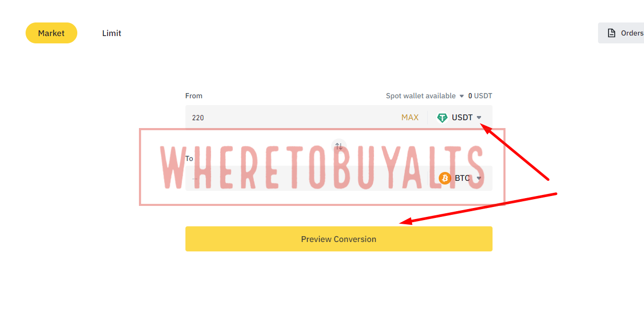
Task: Open the Orders page
Action: pyautogui.click(x=621, y=33)
